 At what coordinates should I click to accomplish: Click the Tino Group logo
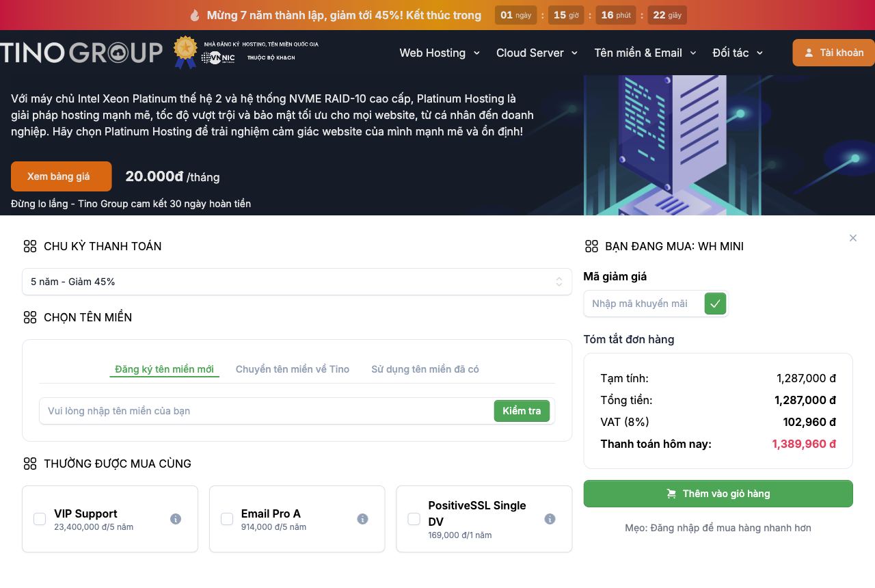[x=81, y=53]
